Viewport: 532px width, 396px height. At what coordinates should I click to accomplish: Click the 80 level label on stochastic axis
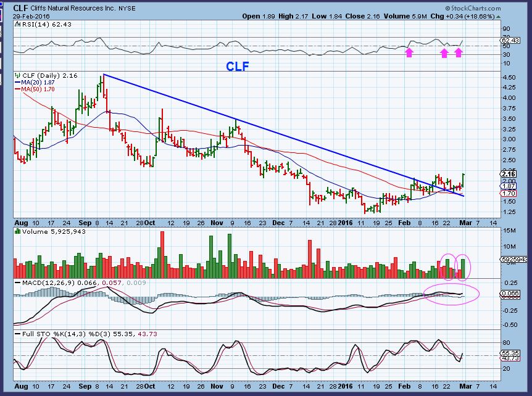[506, 343]
